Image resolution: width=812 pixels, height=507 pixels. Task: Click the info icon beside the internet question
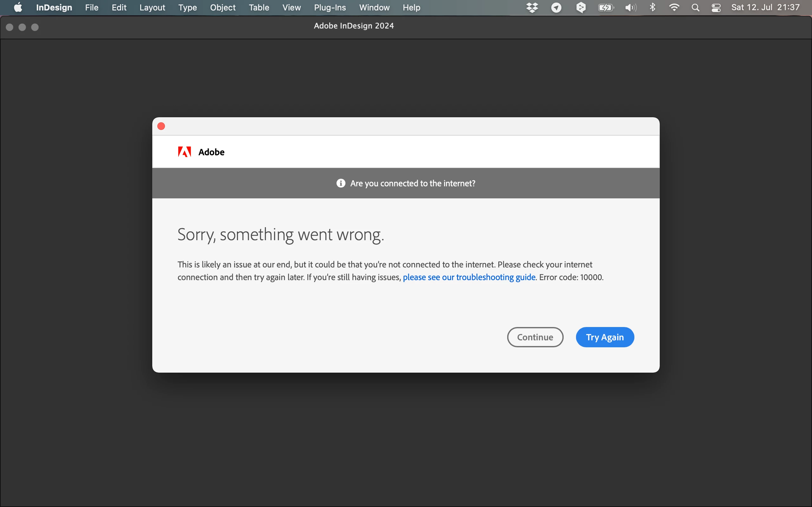click(x=341, y=183)
